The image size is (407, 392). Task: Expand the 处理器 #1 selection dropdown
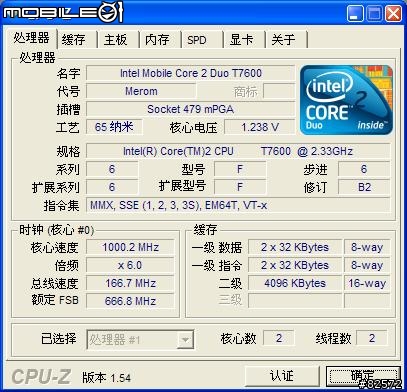pyautogui.click(x=185, y=340)
